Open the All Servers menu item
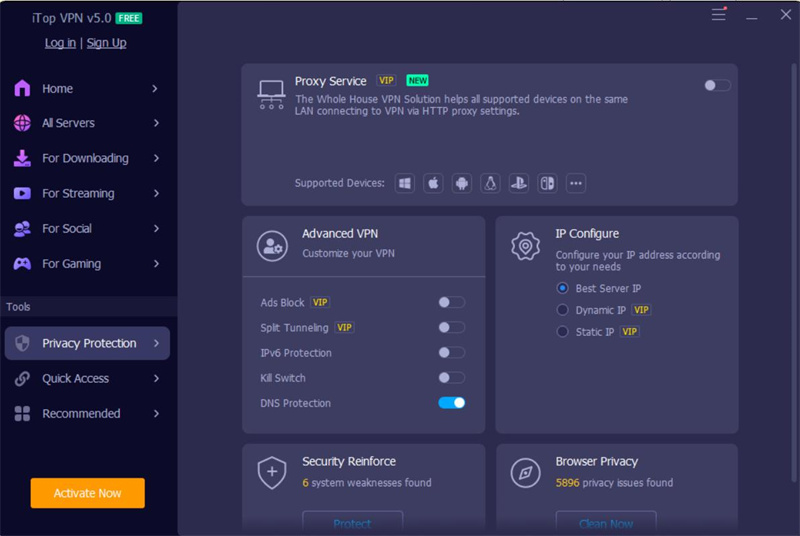 coord(87,123)
